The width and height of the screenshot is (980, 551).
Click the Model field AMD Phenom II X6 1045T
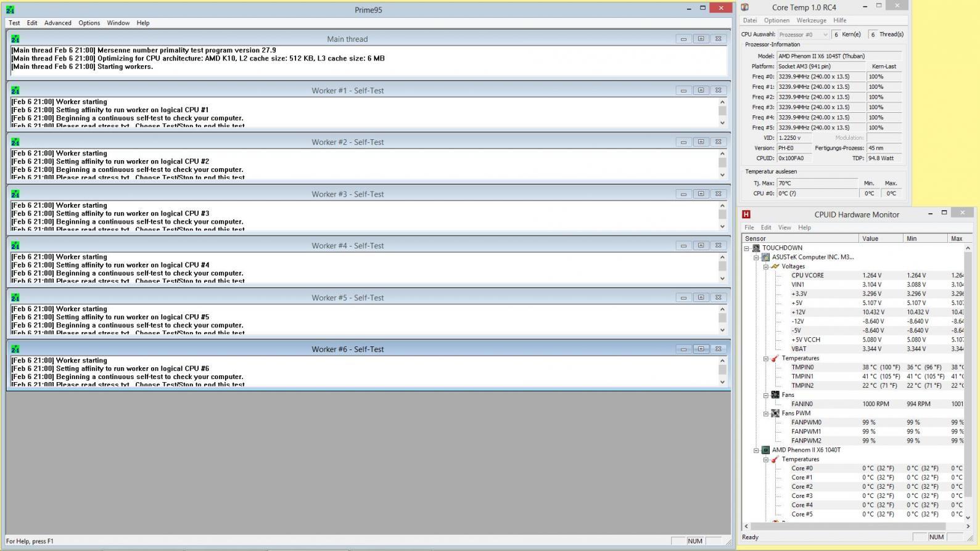(x=839, y=56)
